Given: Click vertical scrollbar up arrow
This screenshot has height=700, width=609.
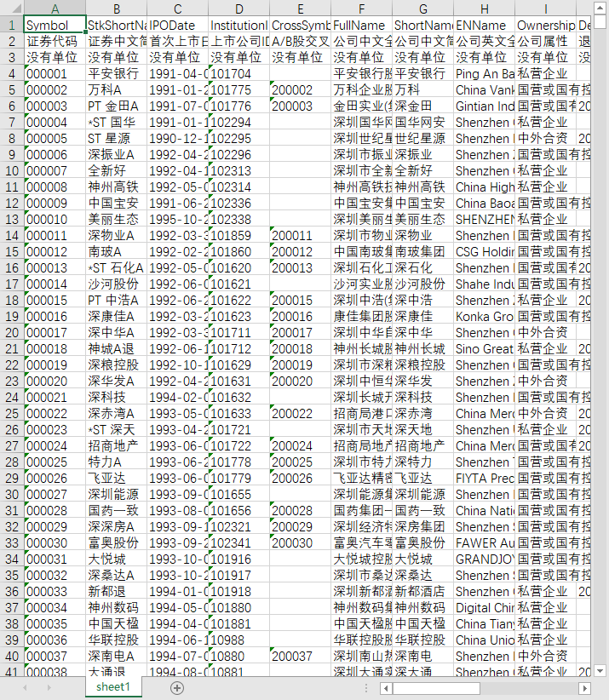Looking at the screenshot, I should (x=600, y=8).
